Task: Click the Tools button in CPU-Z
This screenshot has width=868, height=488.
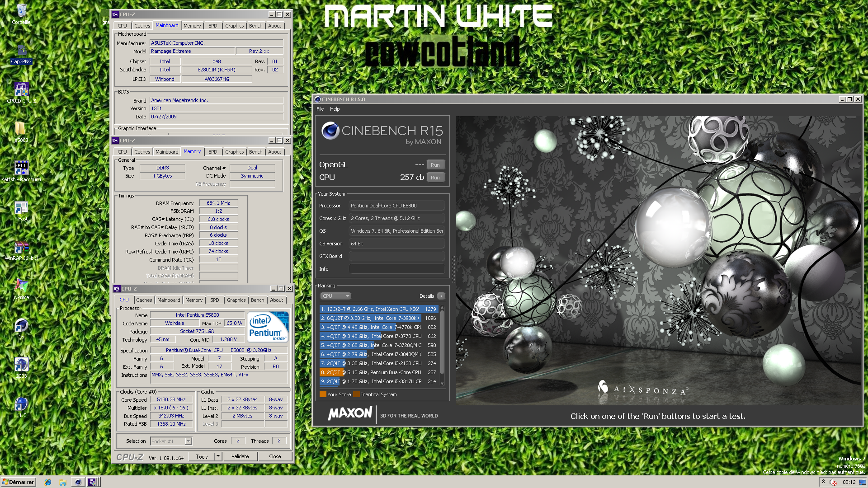Action: 202,456
